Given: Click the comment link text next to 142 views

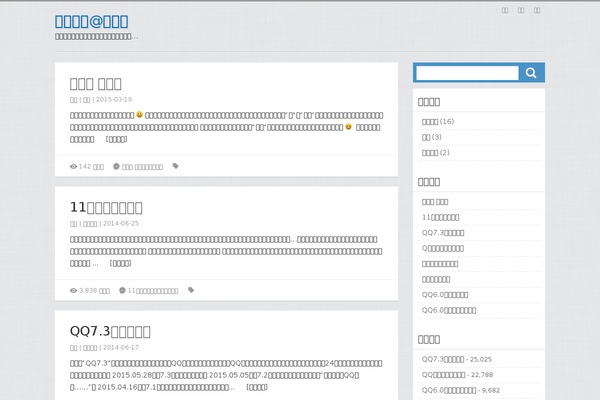Looking at the screenshot, I should point(142,167).
